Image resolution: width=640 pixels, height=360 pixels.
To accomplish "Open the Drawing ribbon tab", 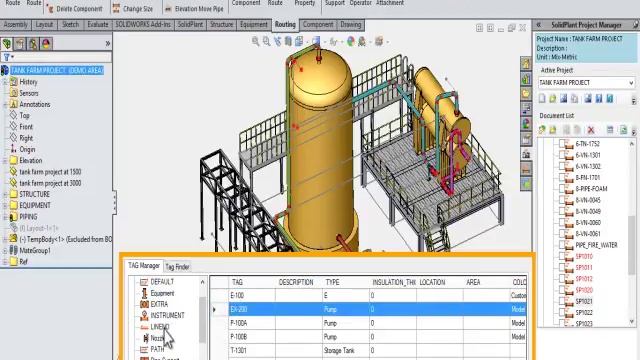I will (x=351, y=24).
